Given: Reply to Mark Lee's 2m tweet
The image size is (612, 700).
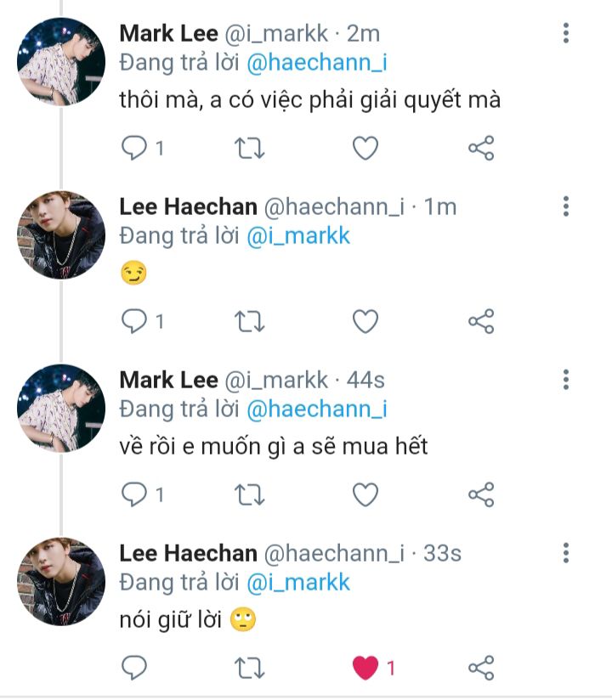Looking at the screenshot, I should [x=134, y=149].
